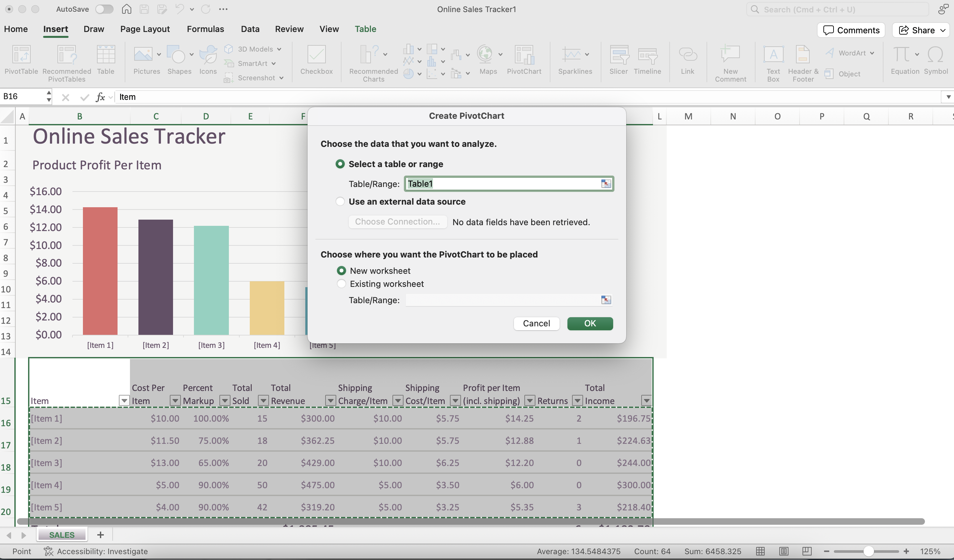Open the Formulas tab
The width and height of the screenshot is (954, 560).
pos(205,29)
